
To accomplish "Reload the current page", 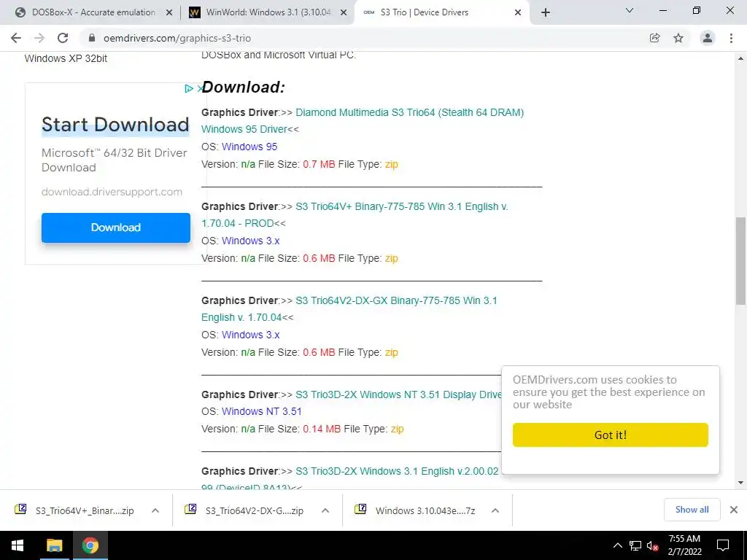I will click(x=63, y=38).
